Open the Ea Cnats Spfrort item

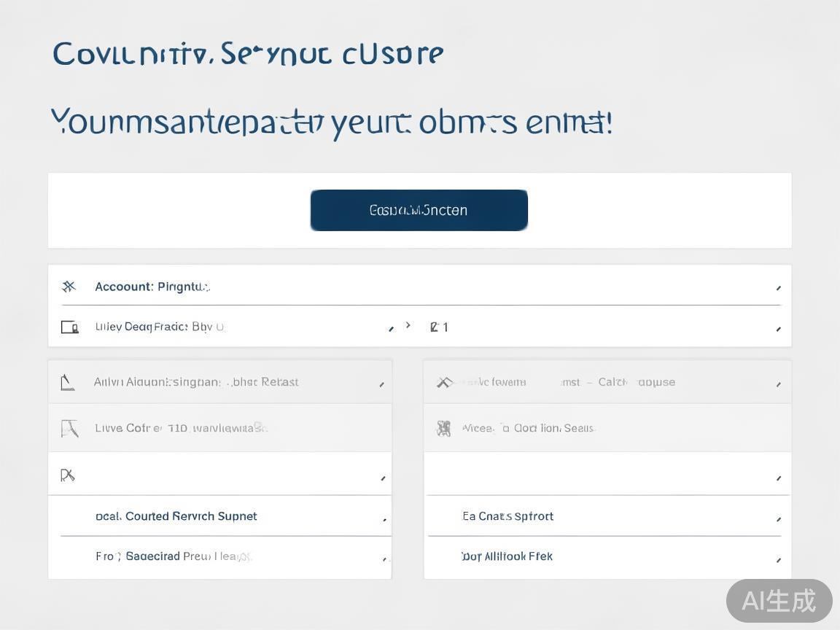coord(507,516)
